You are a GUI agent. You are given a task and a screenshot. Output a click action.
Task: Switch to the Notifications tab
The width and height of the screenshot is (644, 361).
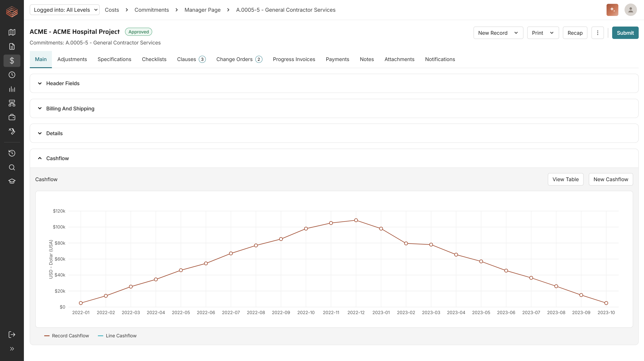point(440,59)
